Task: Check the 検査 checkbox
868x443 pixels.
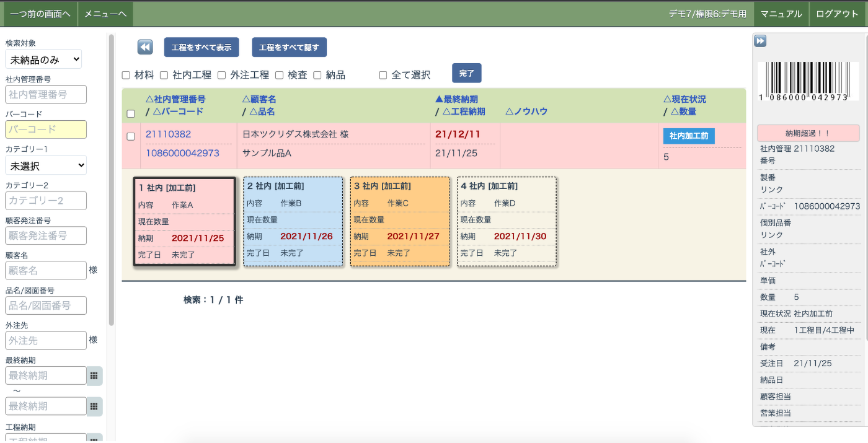Action: (280, 75)
